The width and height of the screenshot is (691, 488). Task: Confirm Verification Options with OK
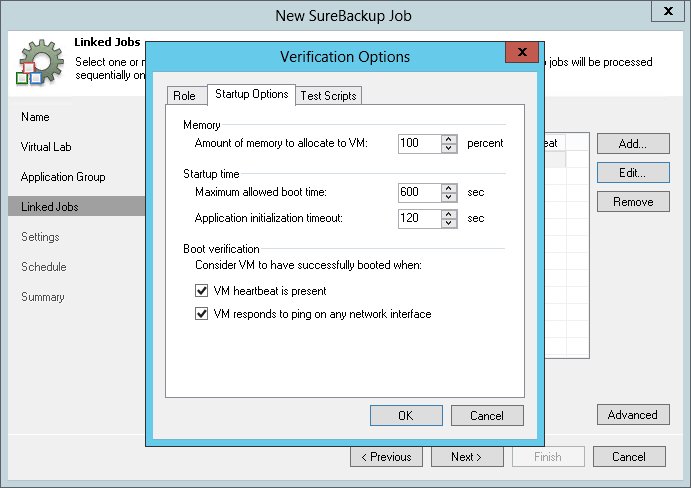coord(406,416)
